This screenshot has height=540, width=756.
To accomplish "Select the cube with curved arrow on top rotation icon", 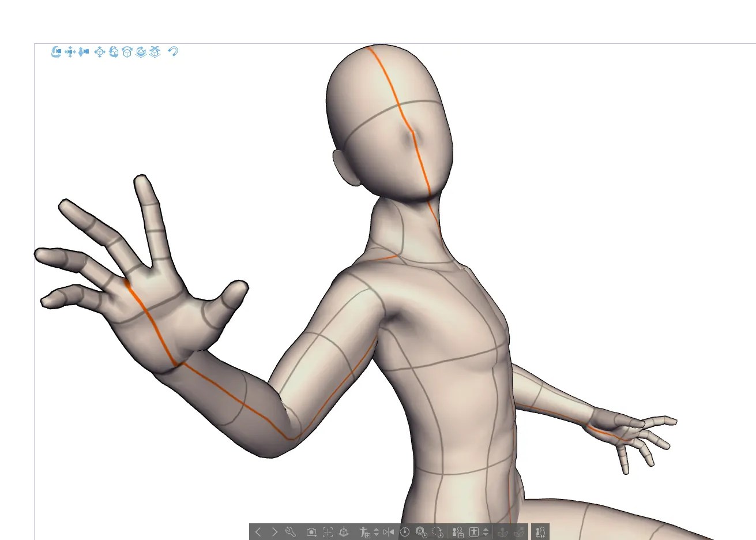I will pos(127,52).
